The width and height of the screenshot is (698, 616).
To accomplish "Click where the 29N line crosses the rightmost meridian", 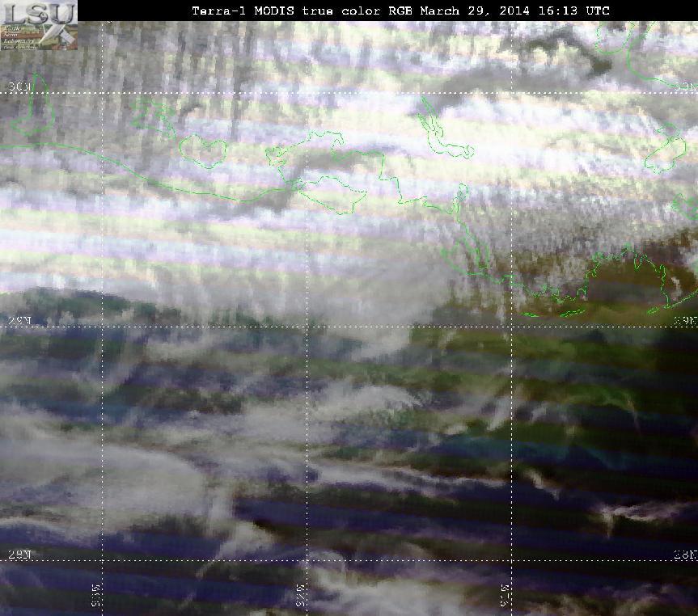I will coord(511,327).
